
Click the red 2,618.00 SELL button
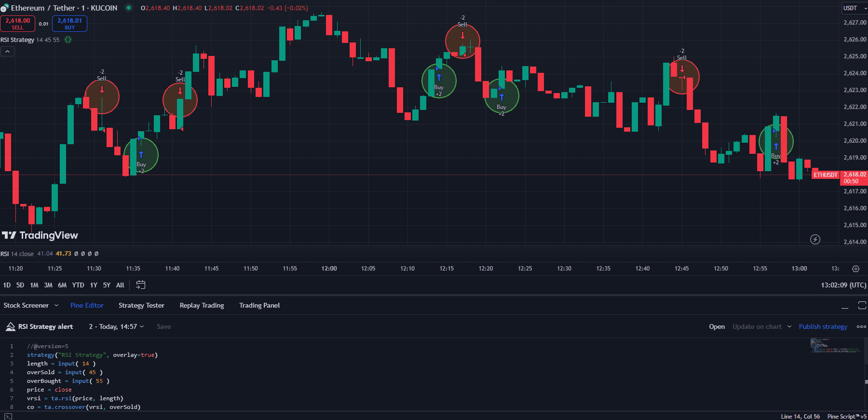[18, 24]
